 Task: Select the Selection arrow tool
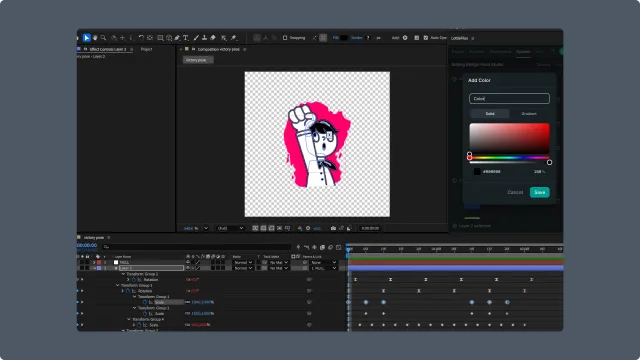[x=87, y=38]
